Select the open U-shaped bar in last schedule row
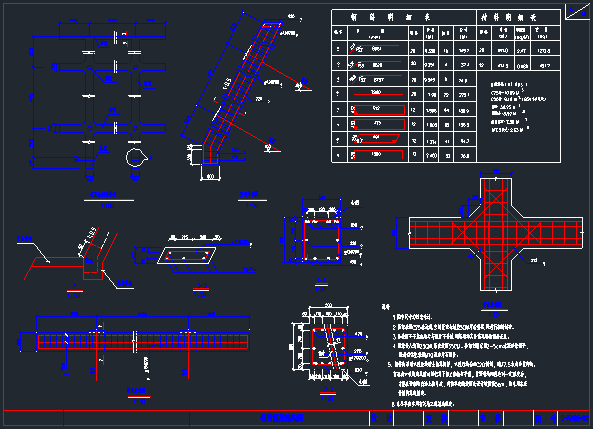593x429 pixels. (x=377, y=155)
